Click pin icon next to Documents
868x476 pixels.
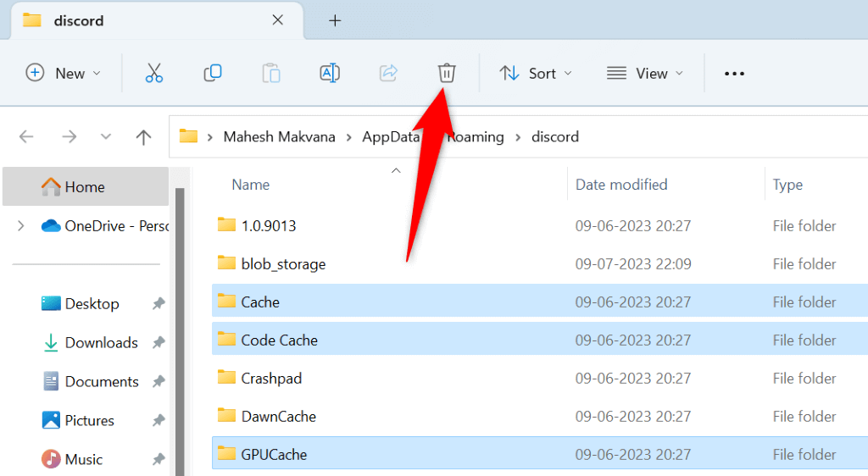click(x=159, y=381)
